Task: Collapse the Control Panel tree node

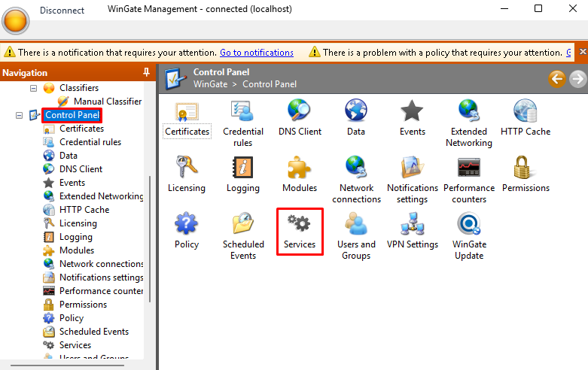Action: (19, 115)
